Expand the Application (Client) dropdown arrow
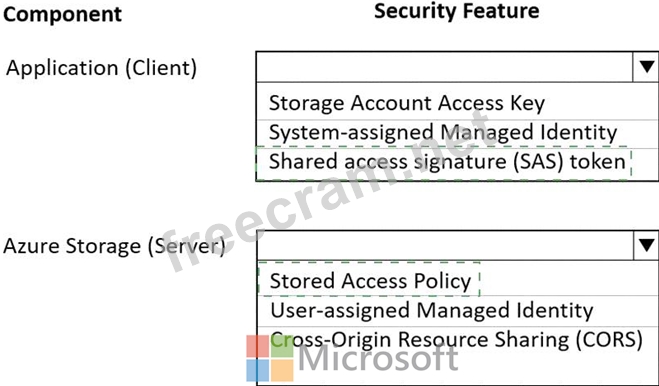 (646, 67)
